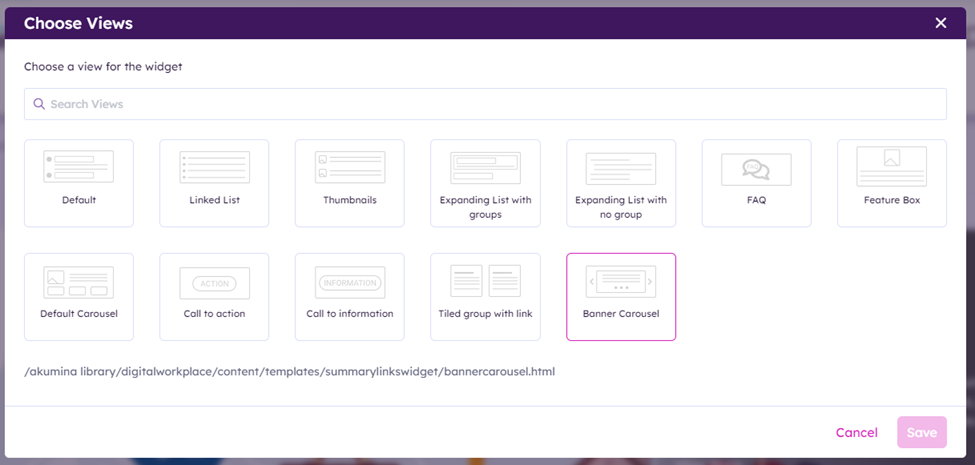Choose Expanding List with no group tile

621,183
